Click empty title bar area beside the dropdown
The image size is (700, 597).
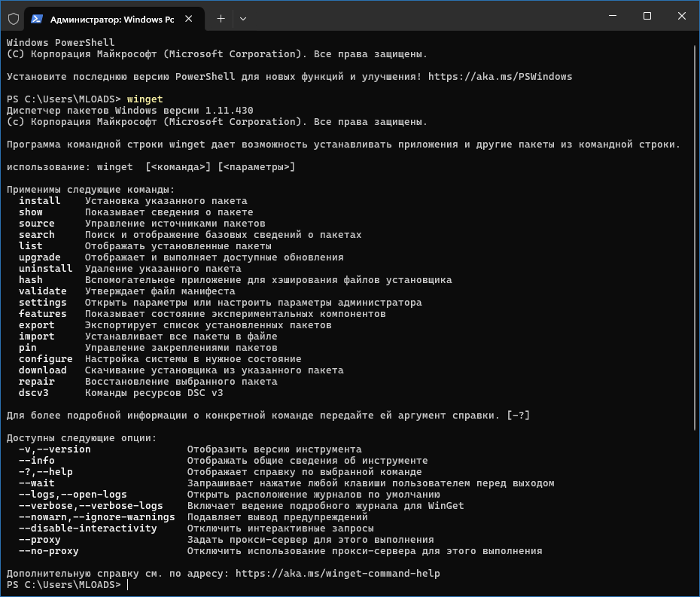coord(414,17)
